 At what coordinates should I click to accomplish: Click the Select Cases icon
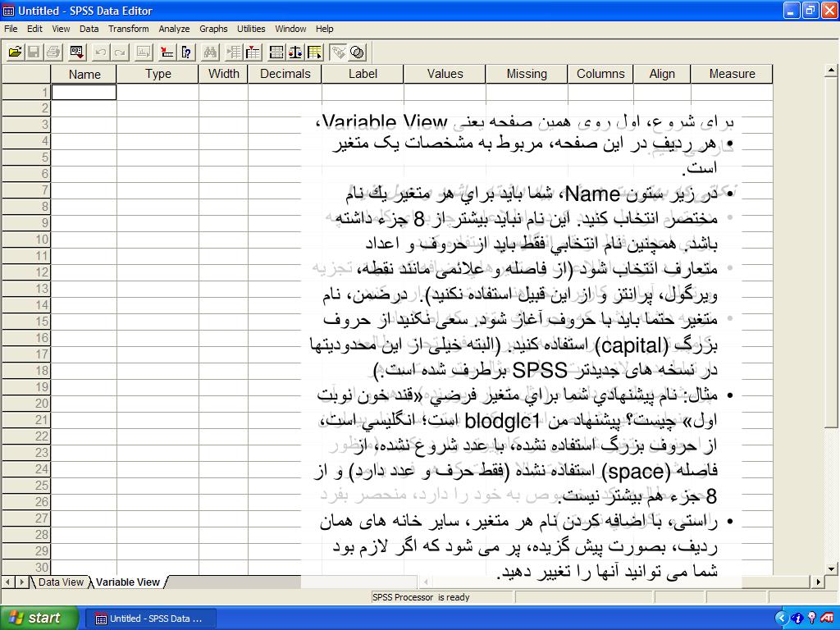pos(314,52)
